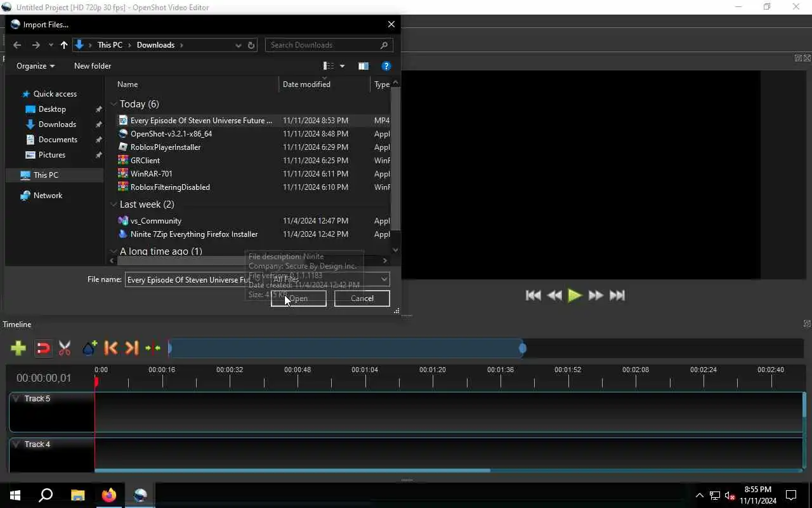
Task: Sort files by Type column
Action: coord(381,84)
